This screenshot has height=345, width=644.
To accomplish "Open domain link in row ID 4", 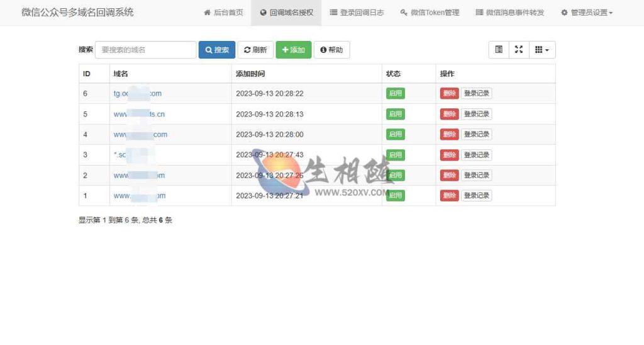I will point(140,135).
